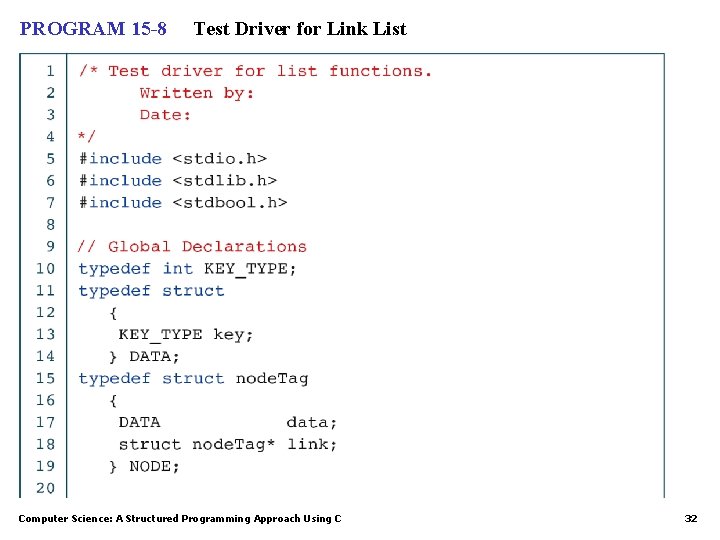This screenshot has width=720, height=540.
Task: Click the '} NODE;' line
Action: [144, 467]
